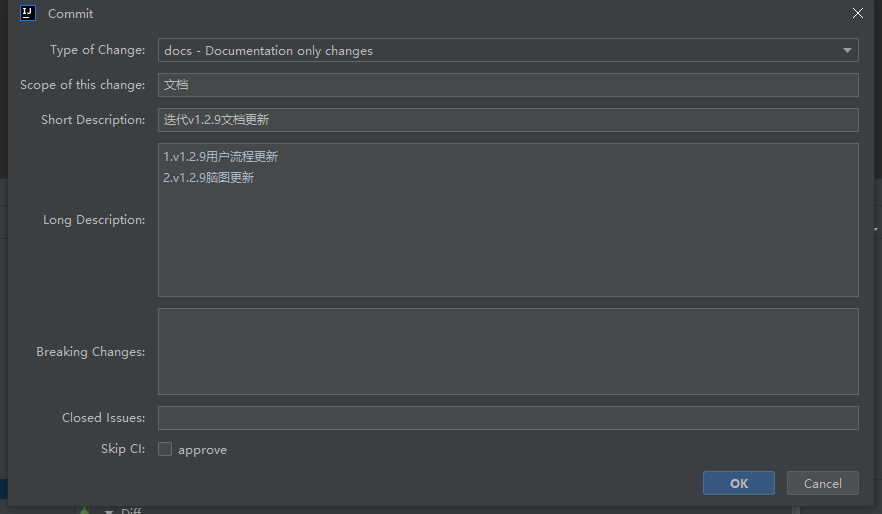
Task: Click the 'approve' checkbox label
Action: pos(202,450)
